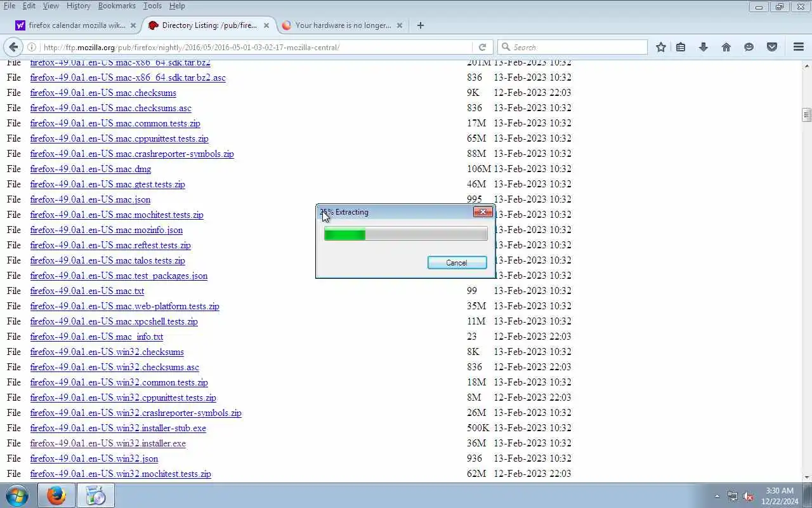Open the hamburger menu
812x508 pixels.
click(x=799, y=47)
